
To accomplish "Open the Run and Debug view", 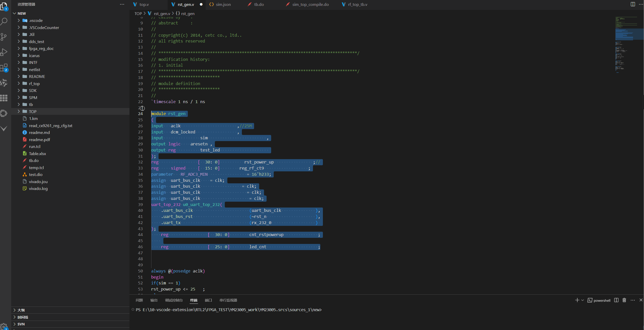I will 4,52.
